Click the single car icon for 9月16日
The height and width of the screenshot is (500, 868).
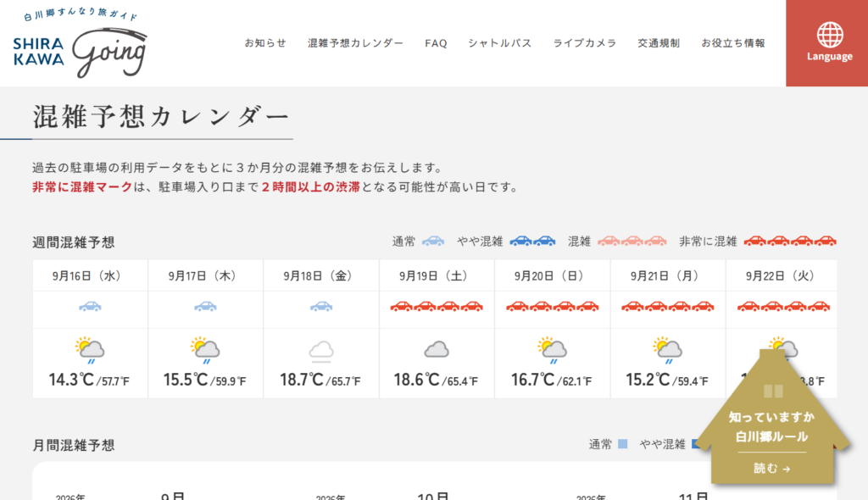tap(90, 306)
